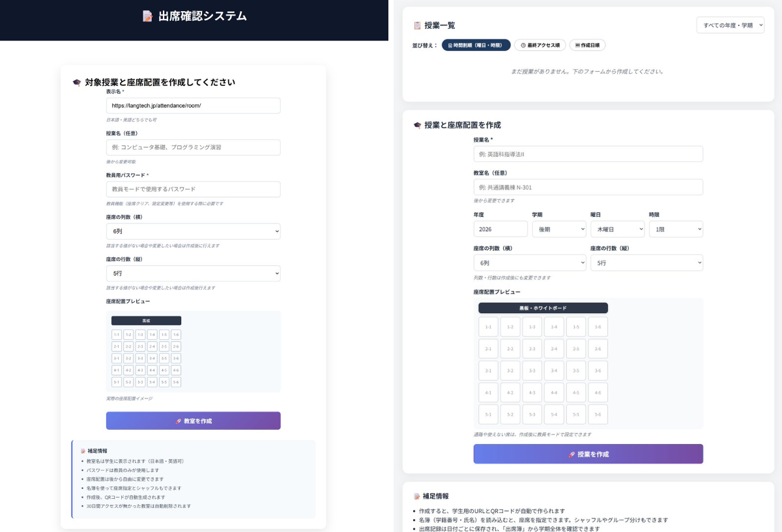Click seat 2-3 in the right page preview
782x532 pixels.
coord(532,349)
